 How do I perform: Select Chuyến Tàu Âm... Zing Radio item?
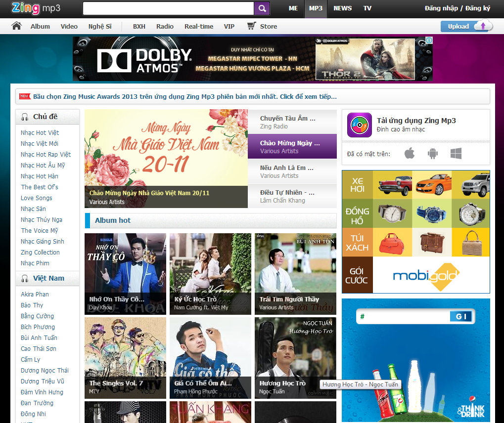[x=292, y=122]
